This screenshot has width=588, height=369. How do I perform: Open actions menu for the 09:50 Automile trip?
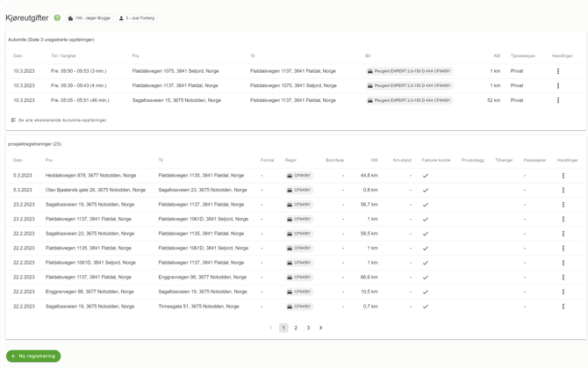tap(558, 71)
